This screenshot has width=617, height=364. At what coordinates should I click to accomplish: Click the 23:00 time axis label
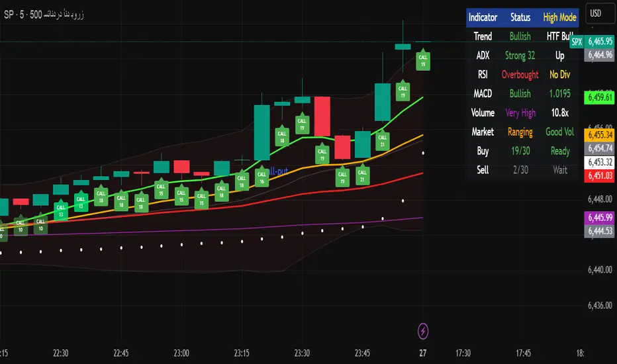pos(181,353)
